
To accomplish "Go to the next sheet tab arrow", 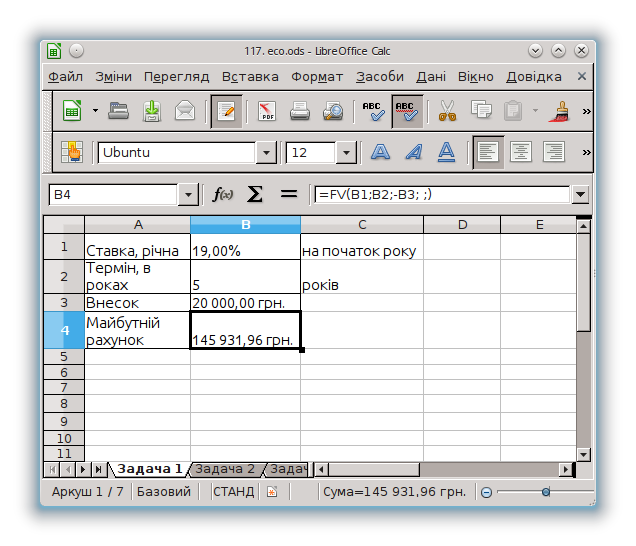I will 83,470.
